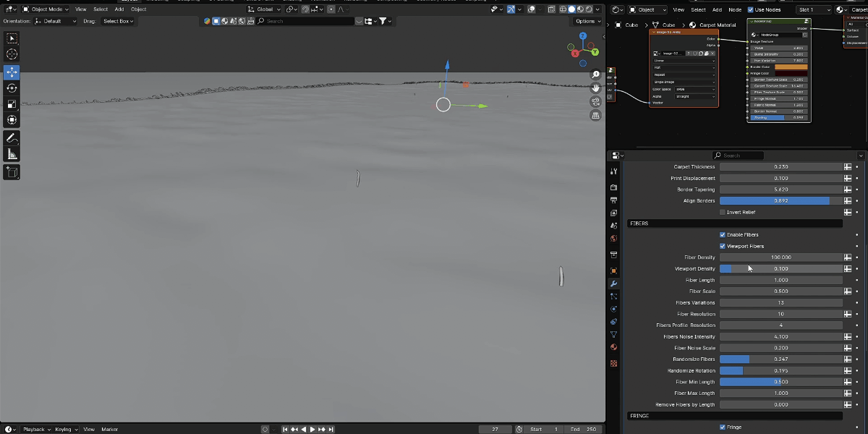Select the Measure tool
The width and height of the screenshot is (868, 434).
click(12, 154)
